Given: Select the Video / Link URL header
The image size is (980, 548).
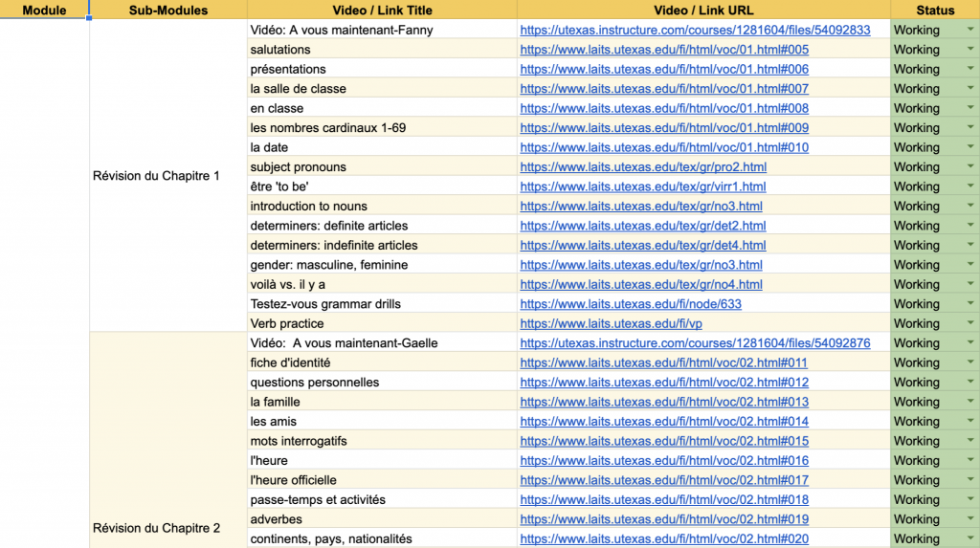Looking at the screenshot, I should point(703,10).
